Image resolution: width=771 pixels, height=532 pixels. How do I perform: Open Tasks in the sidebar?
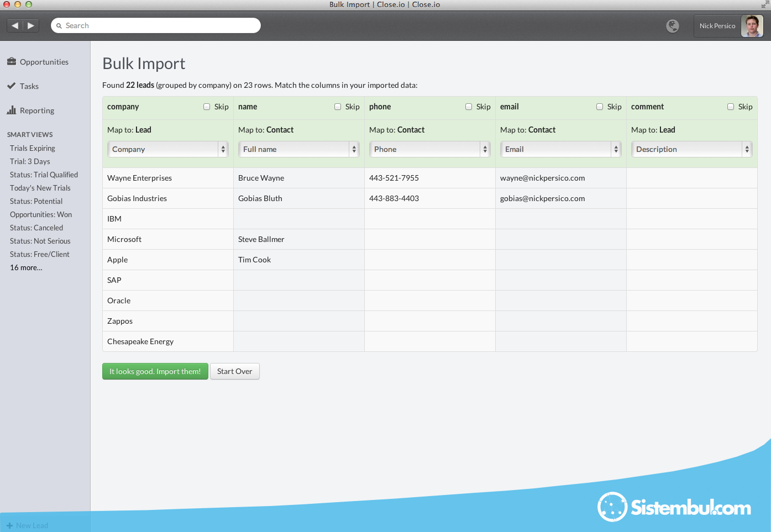click(x=29, y=86)
